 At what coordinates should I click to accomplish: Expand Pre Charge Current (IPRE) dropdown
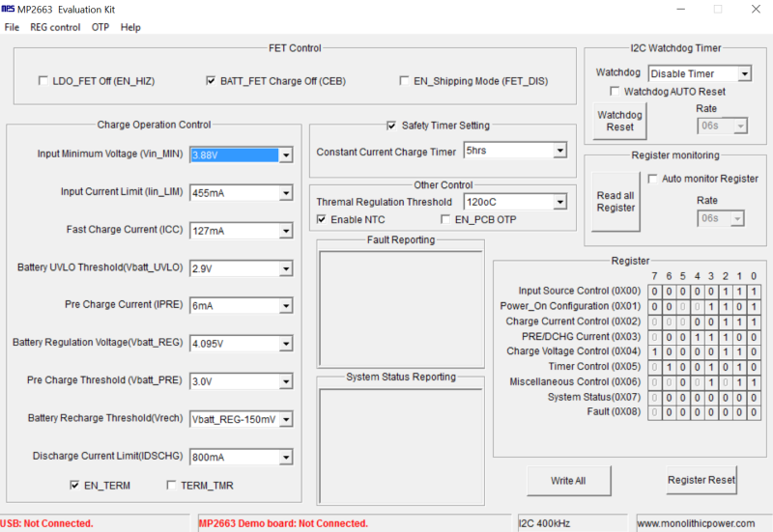[286, 305]
